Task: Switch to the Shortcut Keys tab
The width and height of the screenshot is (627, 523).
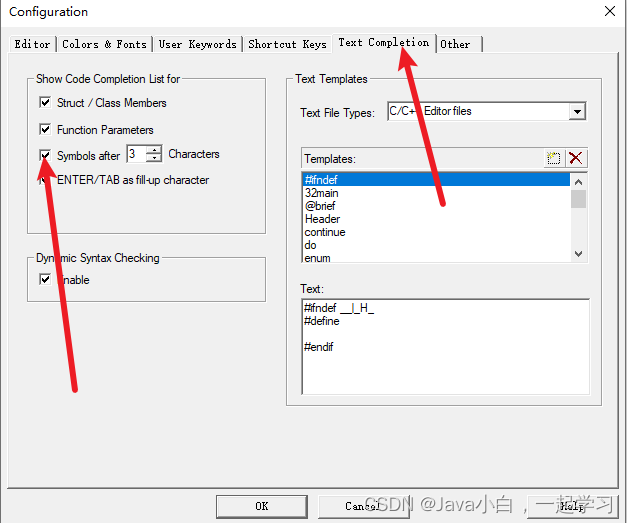Action: point(287,44)
